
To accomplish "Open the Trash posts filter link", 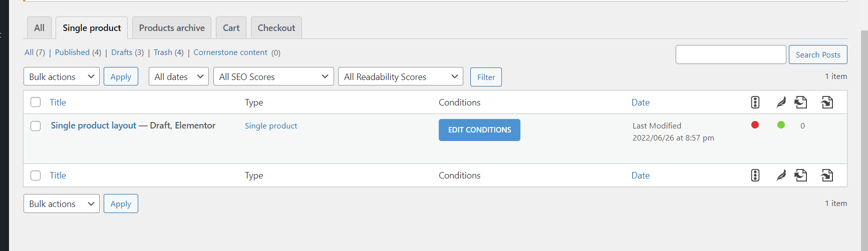I will [x=163, y=52].
